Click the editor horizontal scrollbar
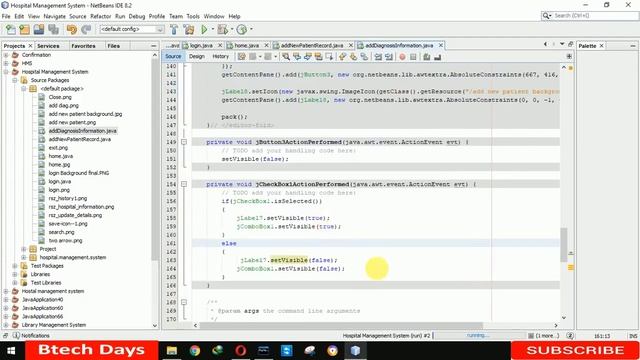Image resolution: width=640 pixels, height=360 pixels. (x=341, y=325)
